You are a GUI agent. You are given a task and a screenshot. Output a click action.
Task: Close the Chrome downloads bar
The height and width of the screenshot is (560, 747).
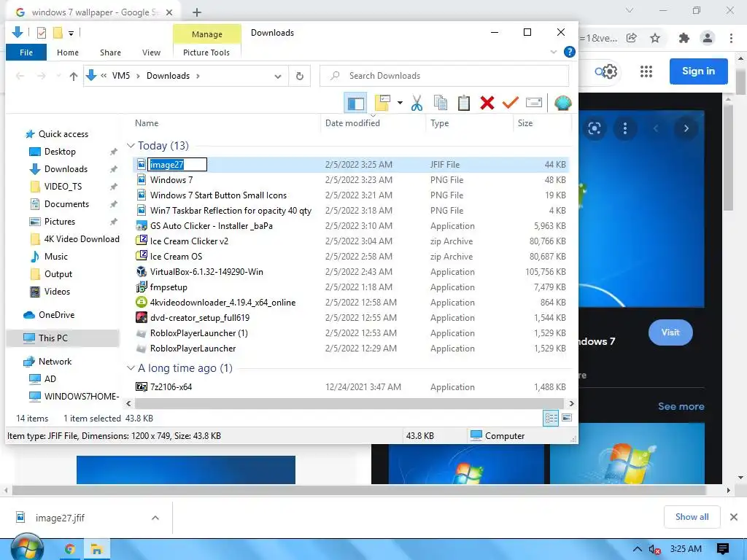click(x=734, y=517)
